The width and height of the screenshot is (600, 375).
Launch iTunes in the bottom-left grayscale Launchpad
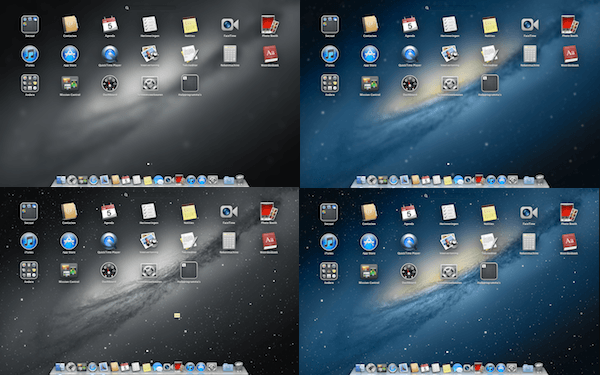tap(29, 241)
